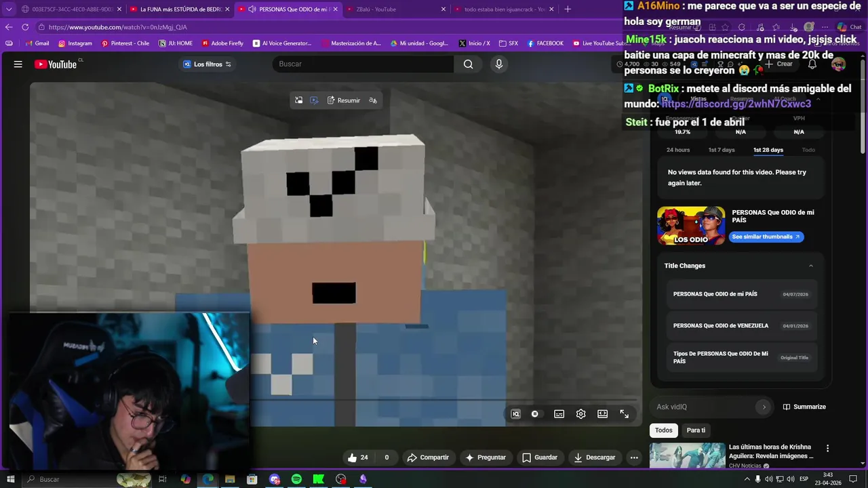The height and width of the screenshot is (488, 868).
Task: Save video with Guardar button
Action: point(540,457)
